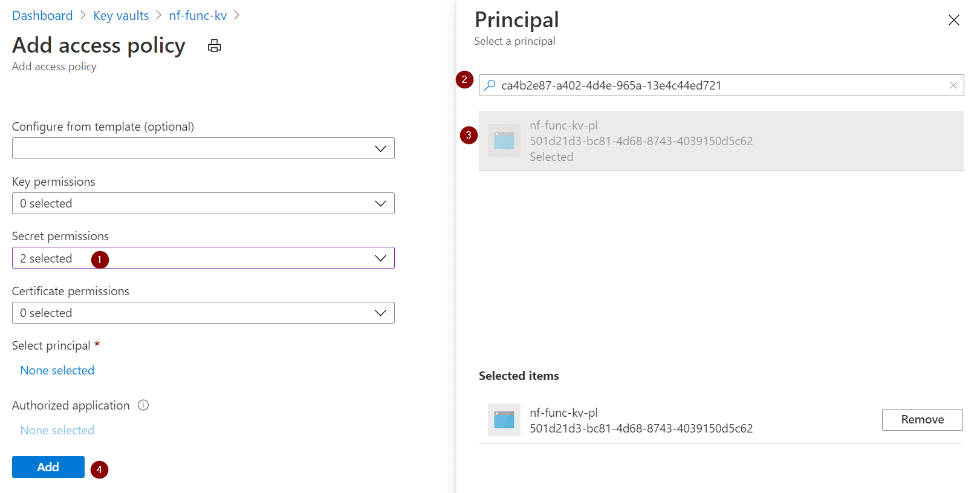Image resolution: width=980 pixels, height=493 pixels.
Task: Click the nf-func-kv-pl icon under Selected items
Action: coord(504,419)
